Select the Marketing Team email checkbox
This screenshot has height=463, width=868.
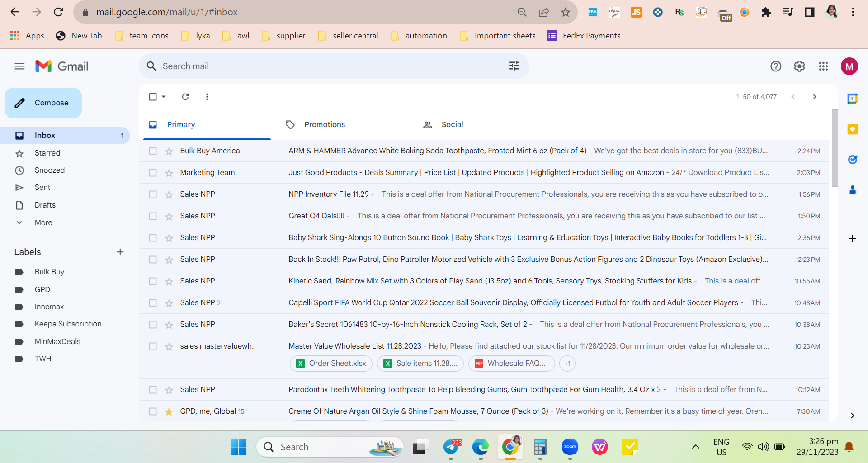153,173
